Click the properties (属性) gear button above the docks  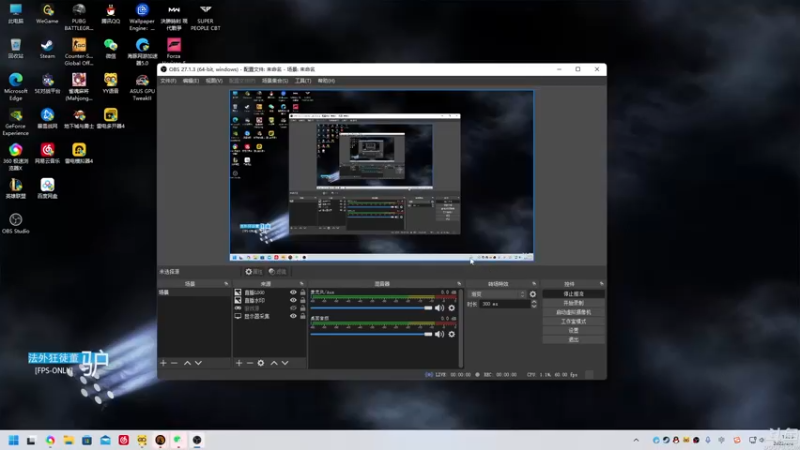coord(254,271)
